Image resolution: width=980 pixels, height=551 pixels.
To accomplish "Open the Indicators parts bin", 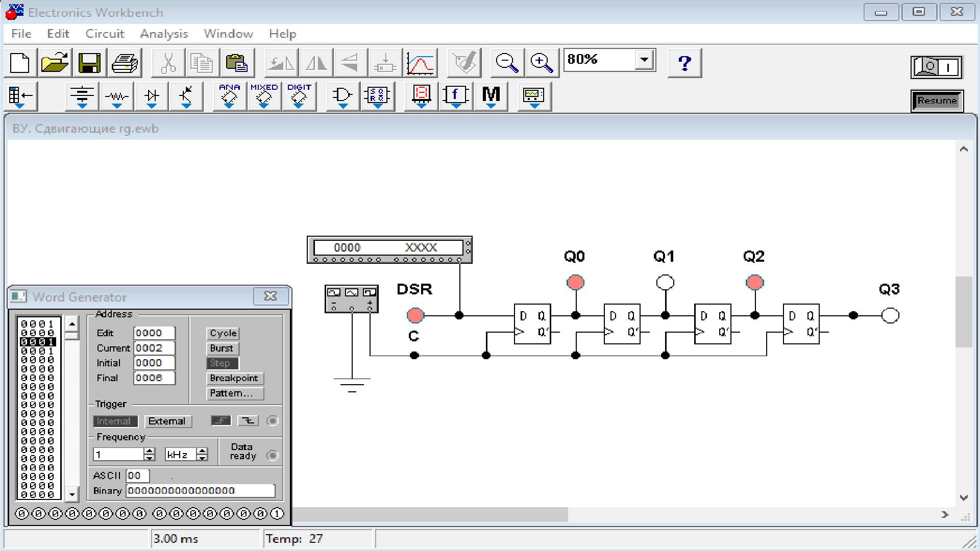I will (421, 96).
